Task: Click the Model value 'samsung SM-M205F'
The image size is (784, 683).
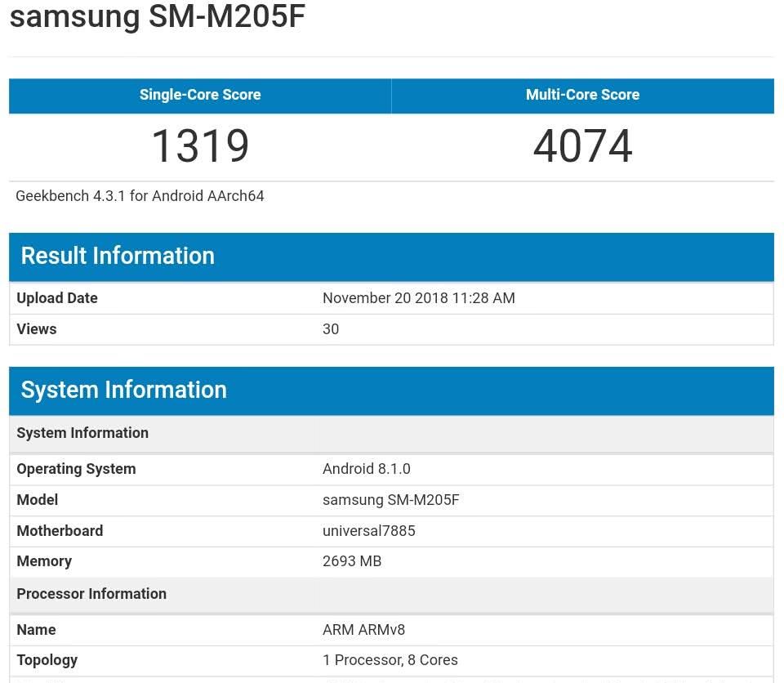Action: [391, 500]
